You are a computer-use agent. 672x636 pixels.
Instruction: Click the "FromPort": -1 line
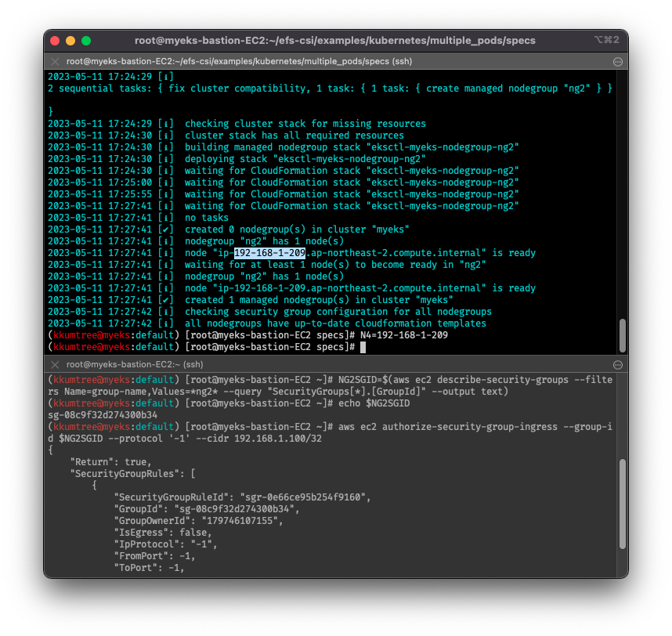point(154,556)
